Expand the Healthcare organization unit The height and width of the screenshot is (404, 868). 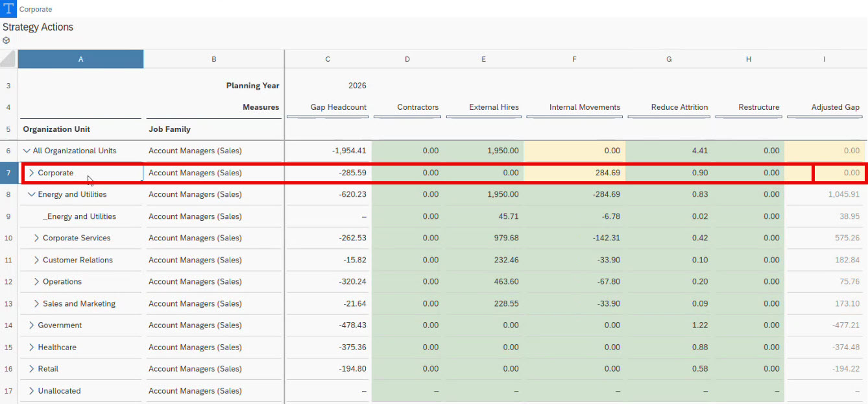[x=31, y=347]
